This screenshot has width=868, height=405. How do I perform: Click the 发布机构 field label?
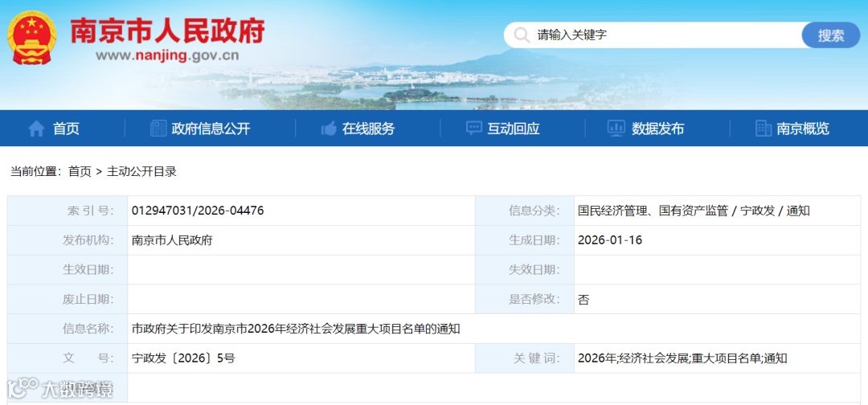88,240
